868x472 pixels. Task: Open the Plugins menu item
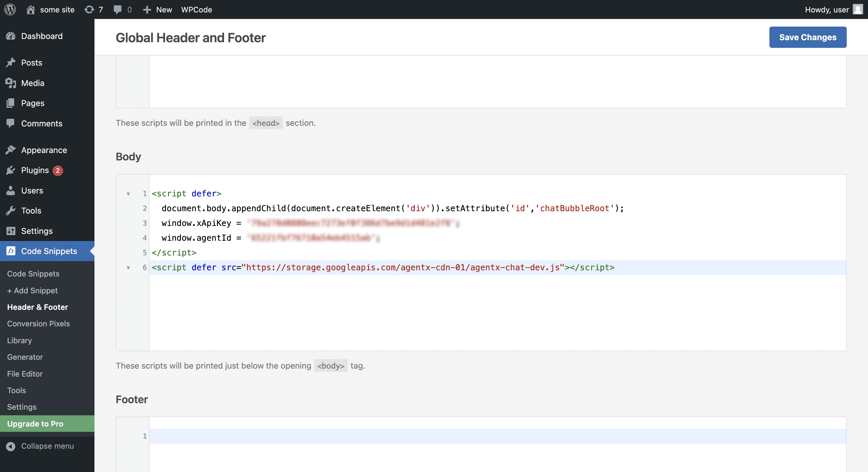47,170
